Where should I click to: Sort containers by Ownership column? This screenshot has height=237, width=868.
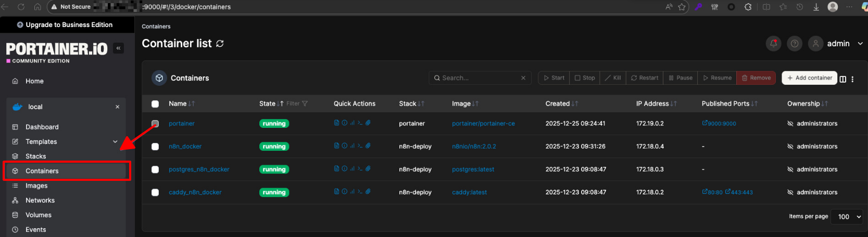(x=807, y=103)
